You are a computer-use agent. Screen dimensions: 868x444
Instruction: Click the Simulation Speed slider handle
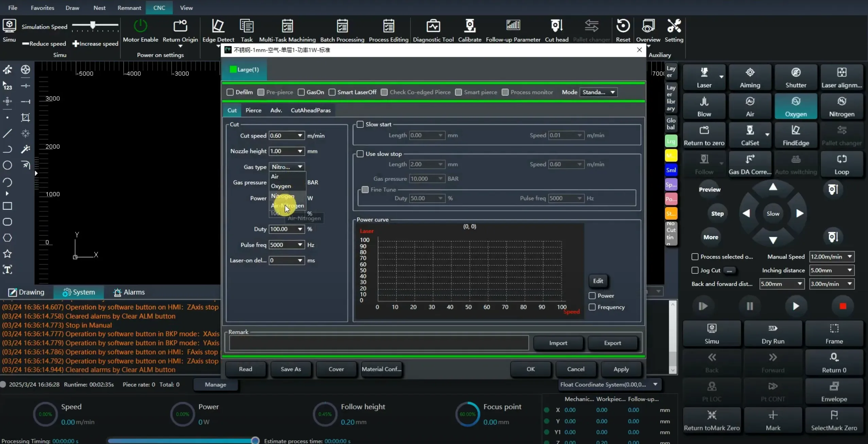click(x=92, y=25)
